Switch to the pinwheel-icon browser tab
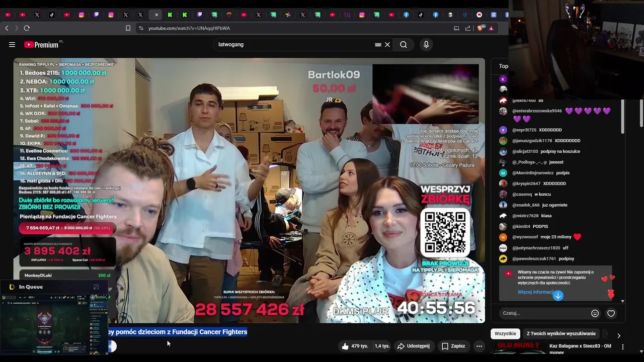Viewport: 644px width, 362px height. point(288,15)
